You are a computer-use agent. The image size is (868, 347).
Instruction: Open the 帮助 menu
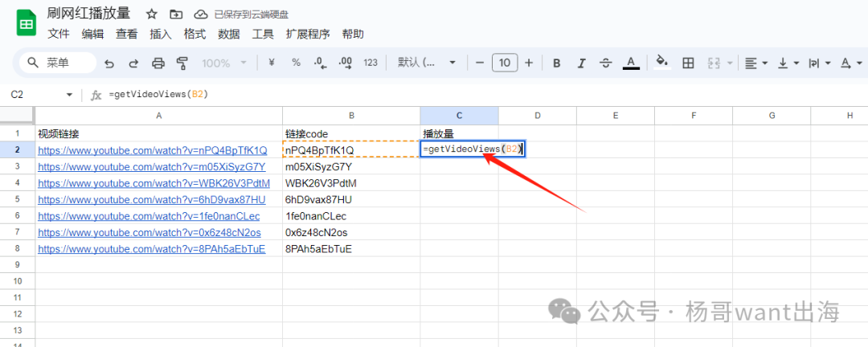click(x=353, y=35)
